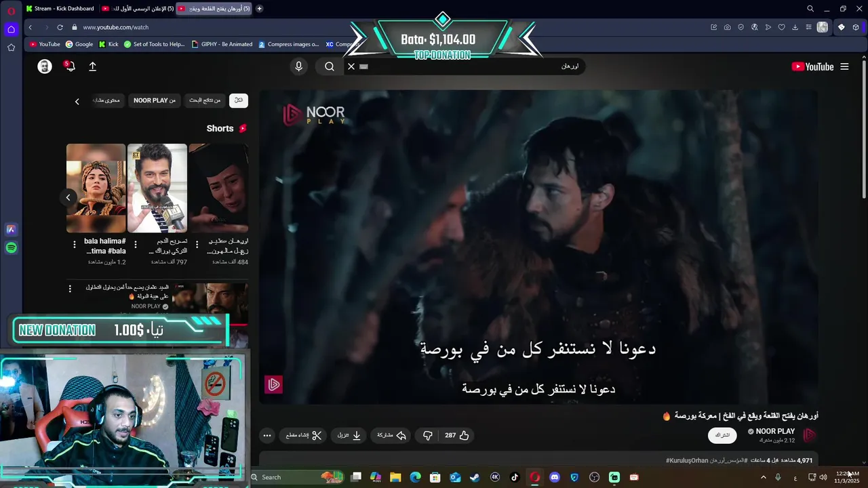Open the 'Compress images o...' bookmark
The image size is (868, 488).
pyautogui.click(x=288, y=44)
